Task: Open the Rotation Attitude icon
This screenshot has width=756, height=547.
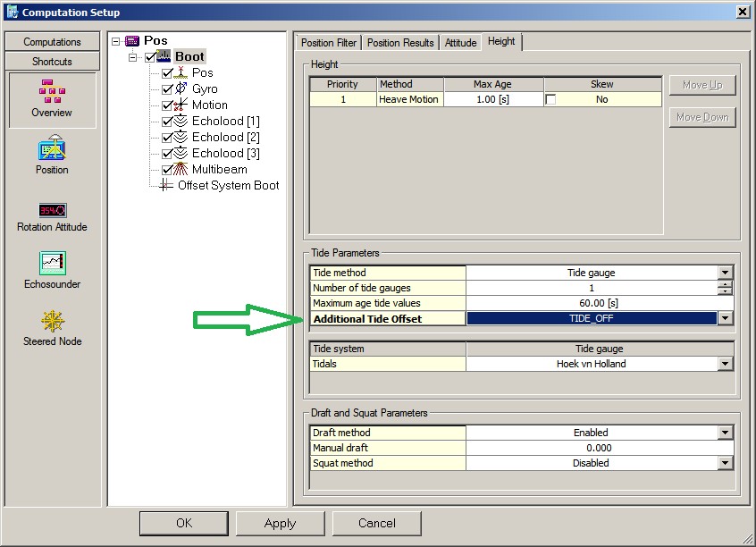Action: coord(52,209)
